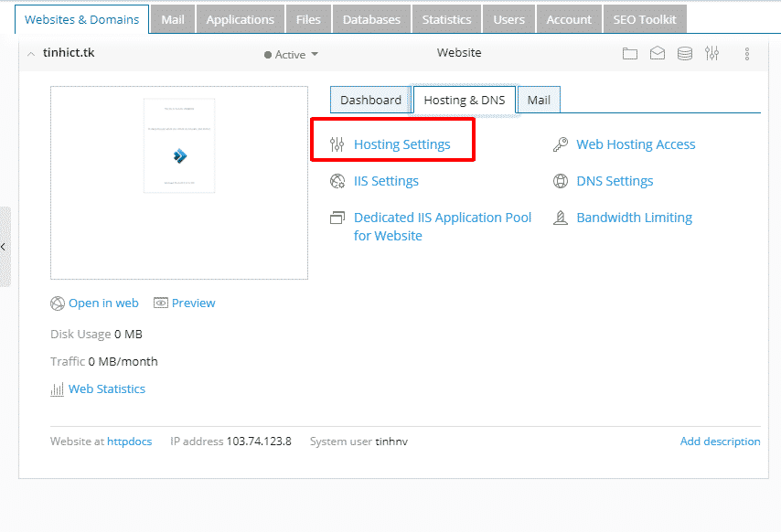Click the Web Hosting Access key icon
The width and height of the screenshot is (781, 532).
pyautogui.click(x=560, y=144)
